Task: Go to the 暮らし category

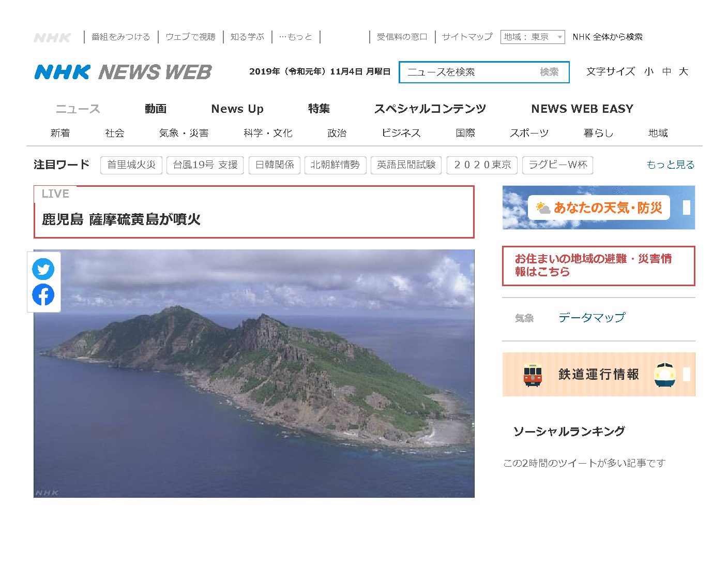Action: (x=598, y=133)
